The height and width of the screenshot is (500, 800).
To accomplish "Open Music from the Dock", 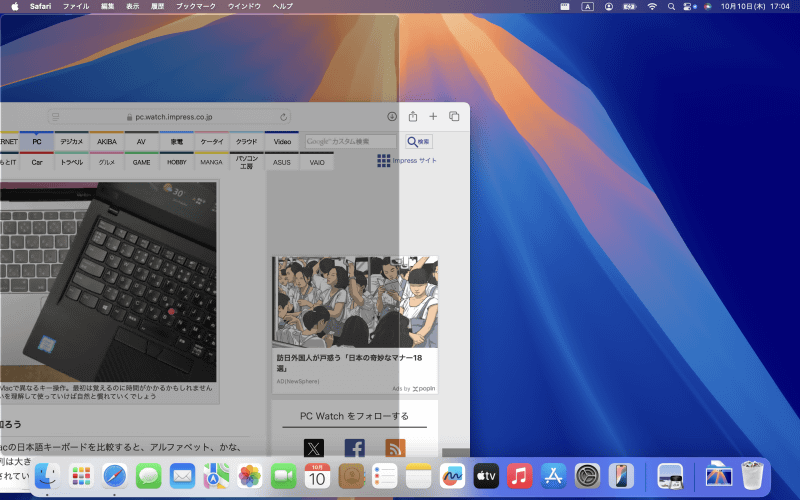I will 519,476.
